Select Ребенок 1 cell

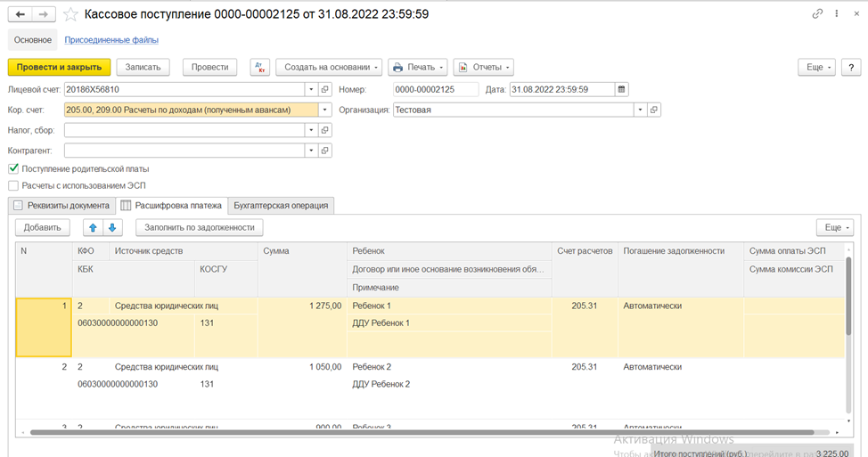449,306
